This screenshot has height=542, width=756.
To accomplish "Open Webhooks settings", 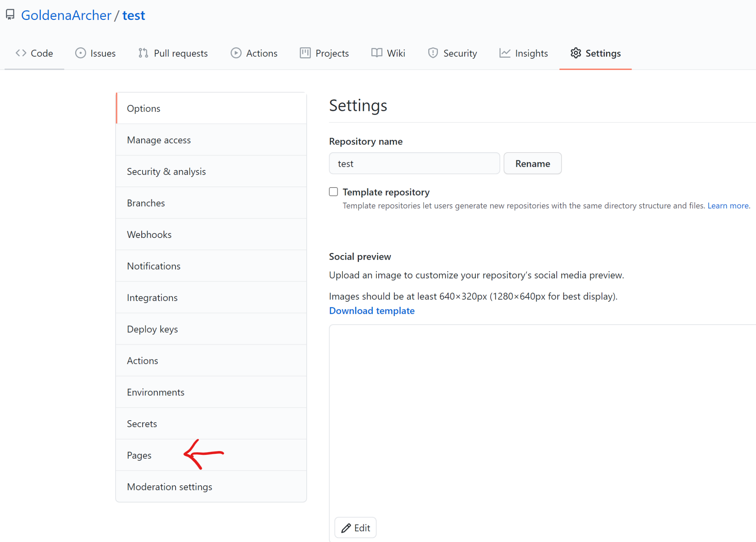I will (x=211, y=234).
